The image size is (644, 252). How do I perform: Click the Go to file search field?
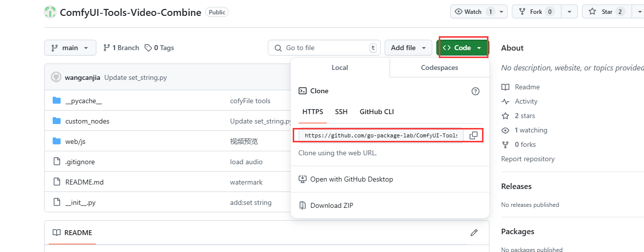324,48
